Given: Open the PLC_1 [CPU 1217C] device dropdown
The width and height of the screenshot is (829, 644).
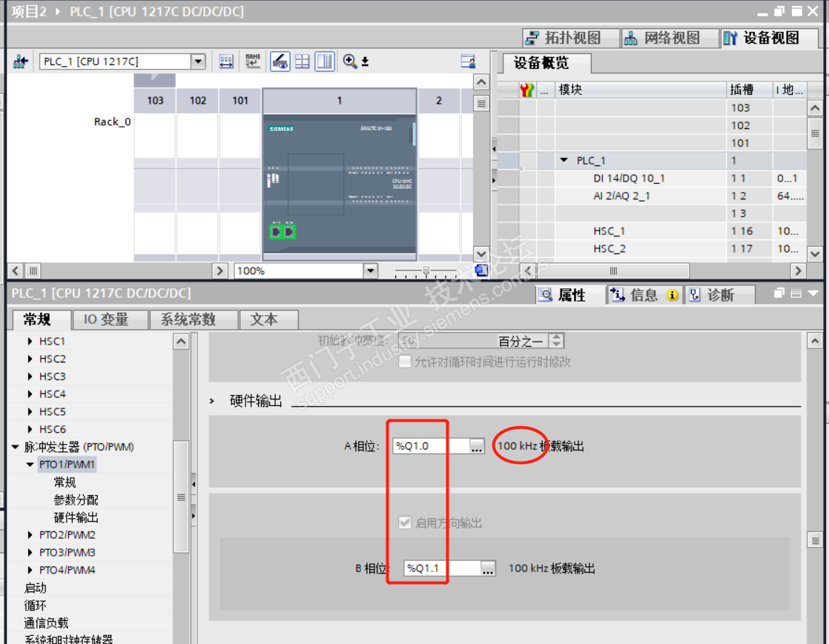Looking at the screenshot, I should pyautogui.click(x=198, y=62).
